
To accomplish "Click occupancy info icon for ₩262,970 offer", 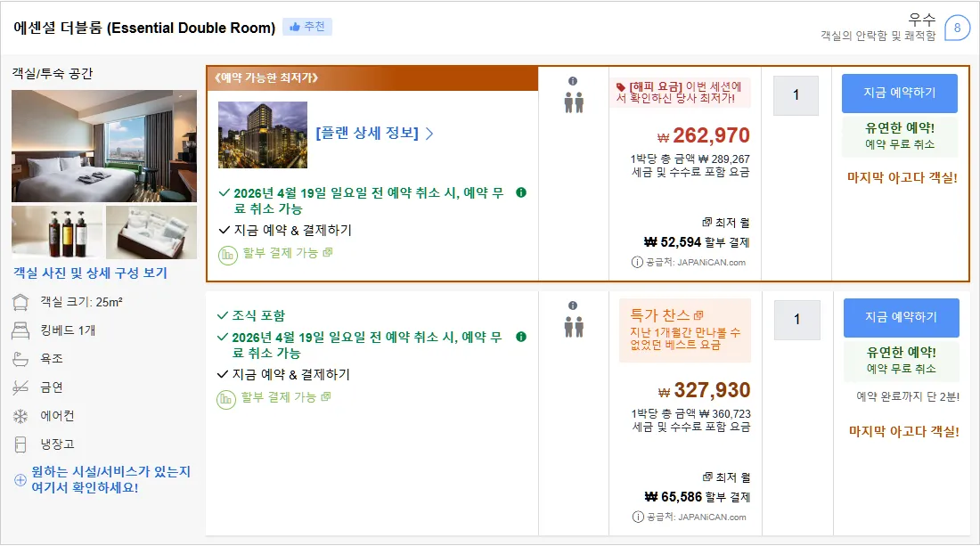I will [573, 81].
